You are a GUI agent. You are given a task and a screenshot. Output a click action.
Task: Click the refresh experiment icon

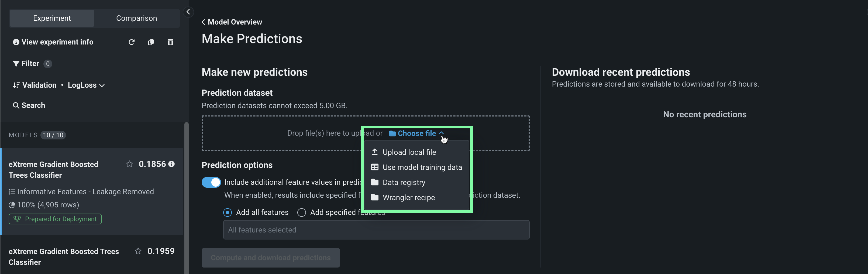(132, 42)
